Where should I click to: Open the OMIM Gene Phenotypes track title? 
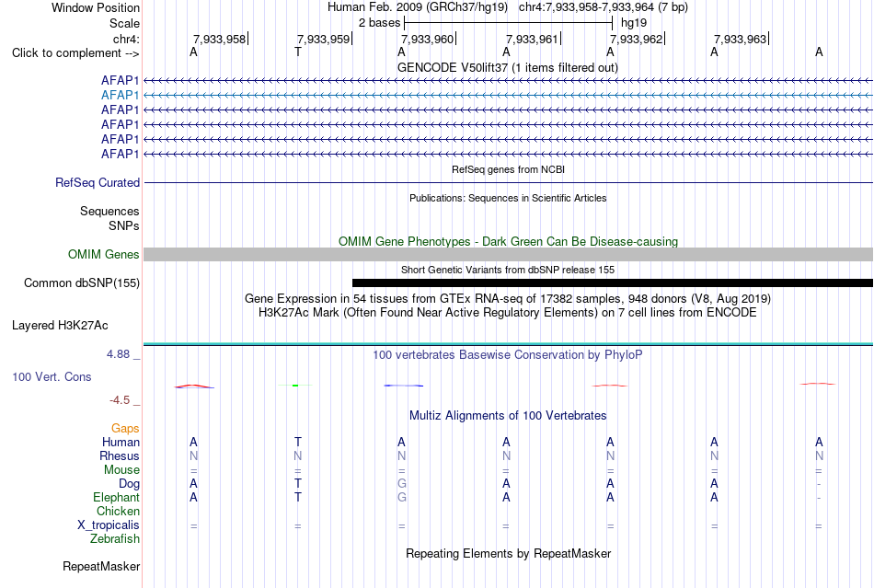click(x=508, y=241)
